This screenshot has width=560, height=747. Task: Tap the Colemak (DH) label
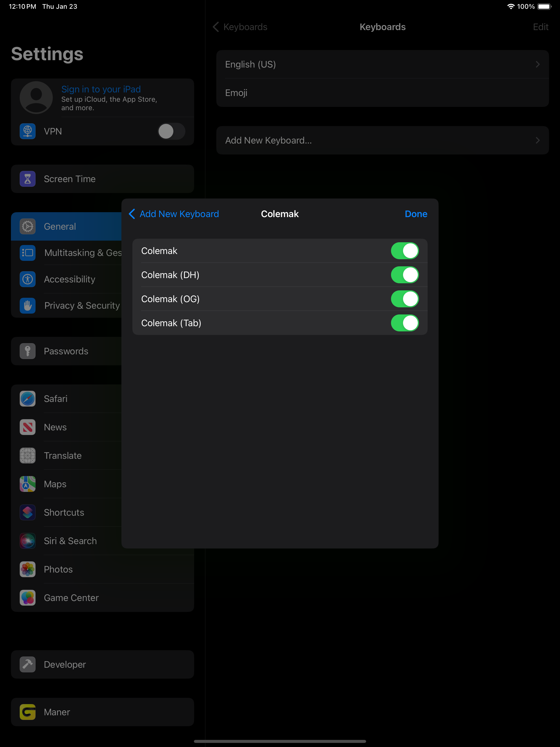coord(170,275)
